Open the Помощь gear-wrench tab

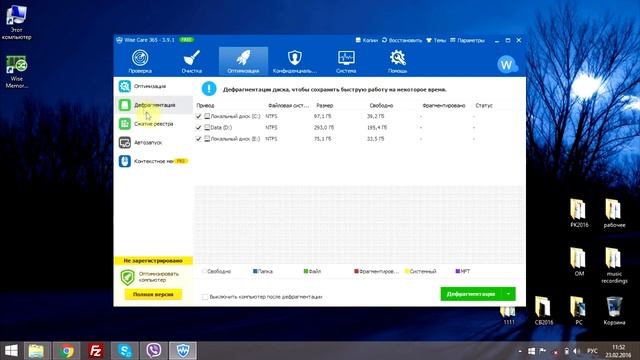398,61
